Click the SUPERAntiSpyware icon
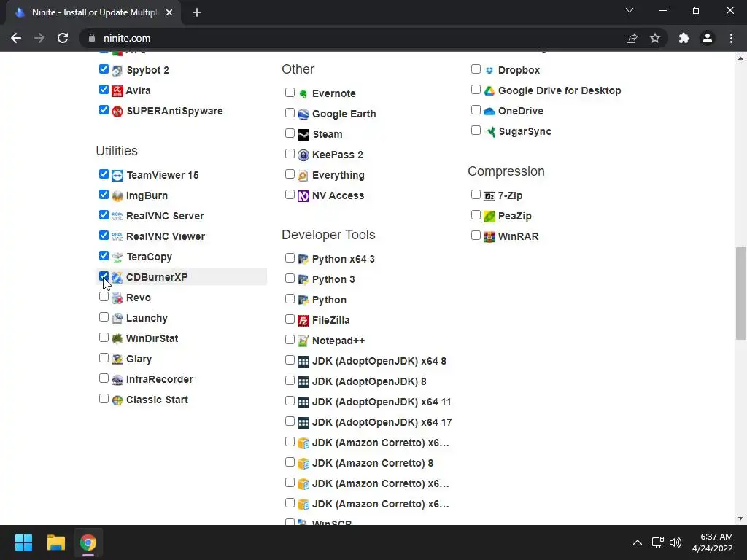Screen dimensions: 747x560 tap(117, 112)
